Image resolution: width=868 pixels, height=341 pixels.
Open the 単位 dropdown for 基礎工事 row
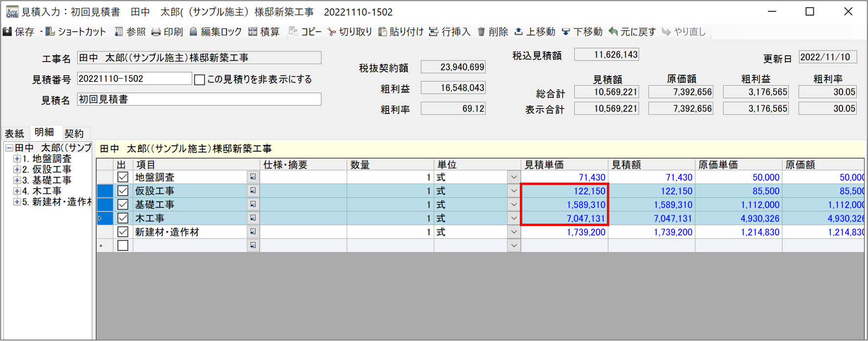[x=513, y=205]
